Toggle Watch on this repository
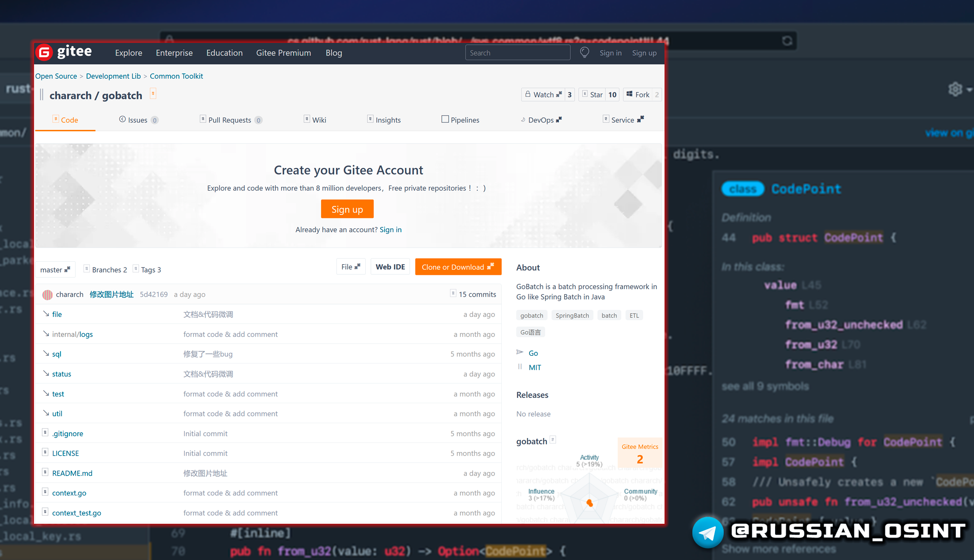 543,95
